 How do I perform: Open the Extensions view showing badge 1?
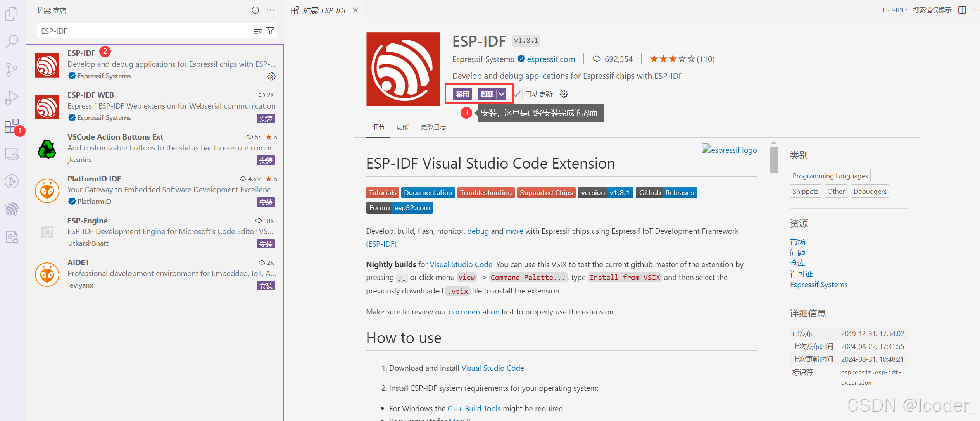(x=12, y=126)
